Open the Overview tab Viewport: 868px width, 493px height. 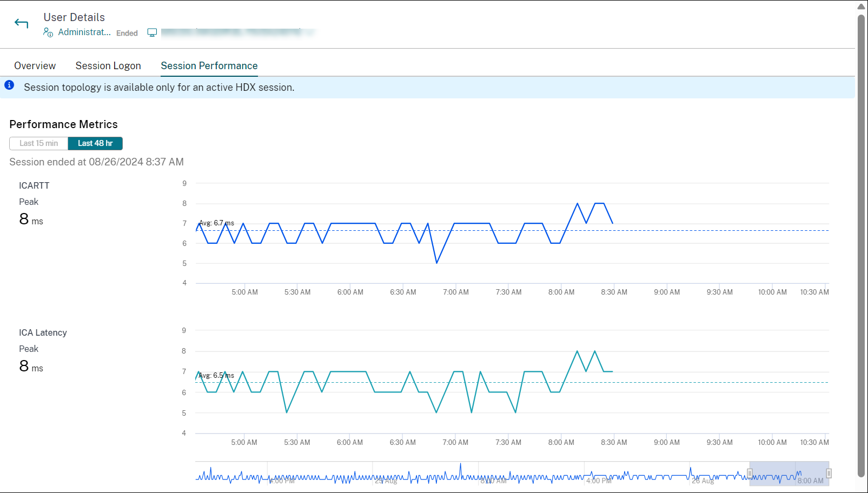click(x=35, y=66)
